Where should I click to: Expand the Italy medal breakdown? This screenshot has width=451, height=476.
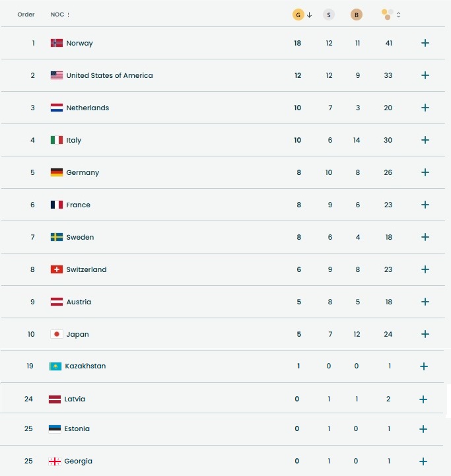coord(425,140)
